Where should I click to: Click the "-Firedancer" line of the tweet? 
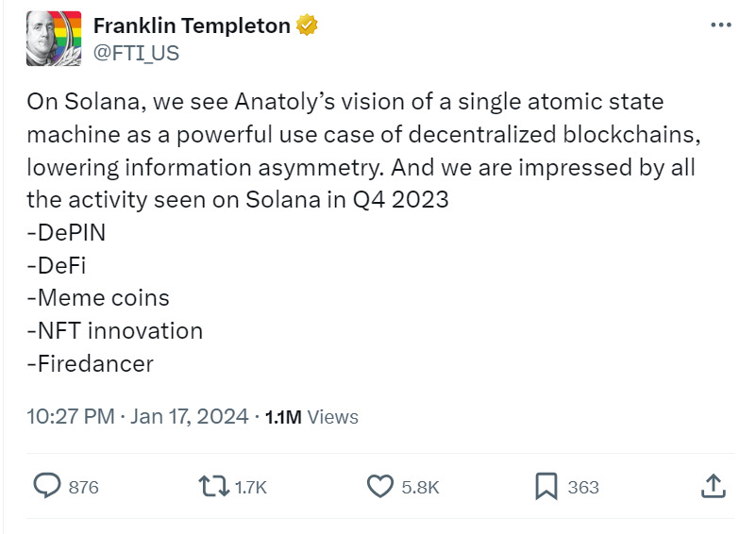(x=91, y=364)
